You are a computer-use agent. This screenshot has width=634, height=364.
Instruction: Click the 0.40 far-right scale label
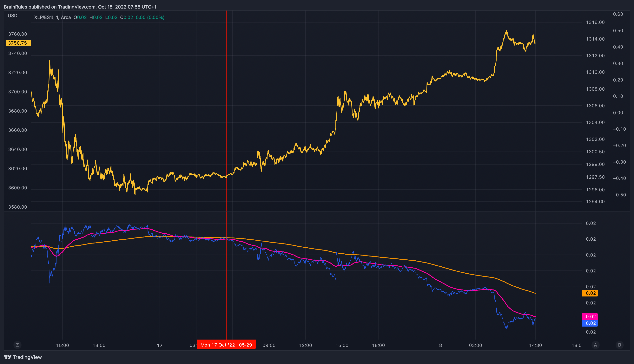point(618,47)
